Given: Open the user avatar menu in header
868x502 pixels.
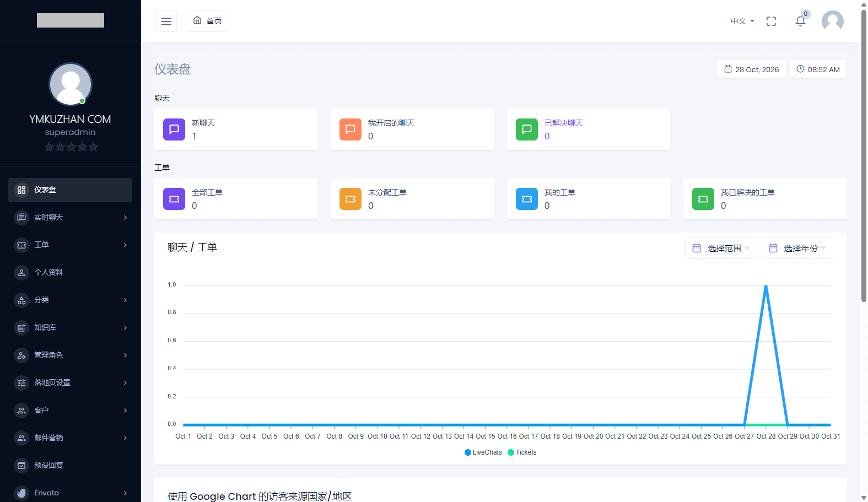Looking at the screenshot, I should [x=832, y=21].
